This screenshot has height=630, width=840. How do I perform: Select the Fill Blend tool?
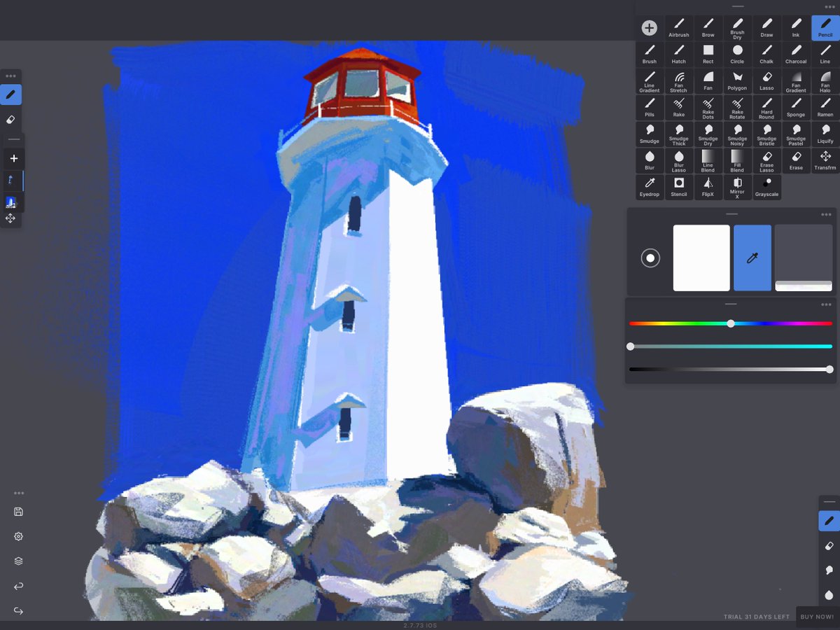coord(737,161)
